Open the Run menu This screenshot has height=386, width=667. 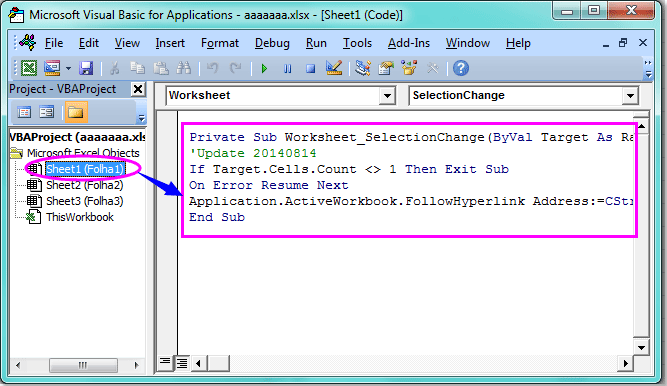pyautogui.click(x=316, y=43)
